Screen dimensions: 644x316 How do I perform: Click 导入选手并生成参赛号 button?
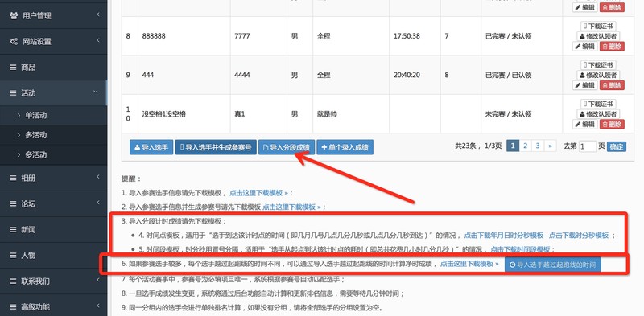tap(216, 147)
